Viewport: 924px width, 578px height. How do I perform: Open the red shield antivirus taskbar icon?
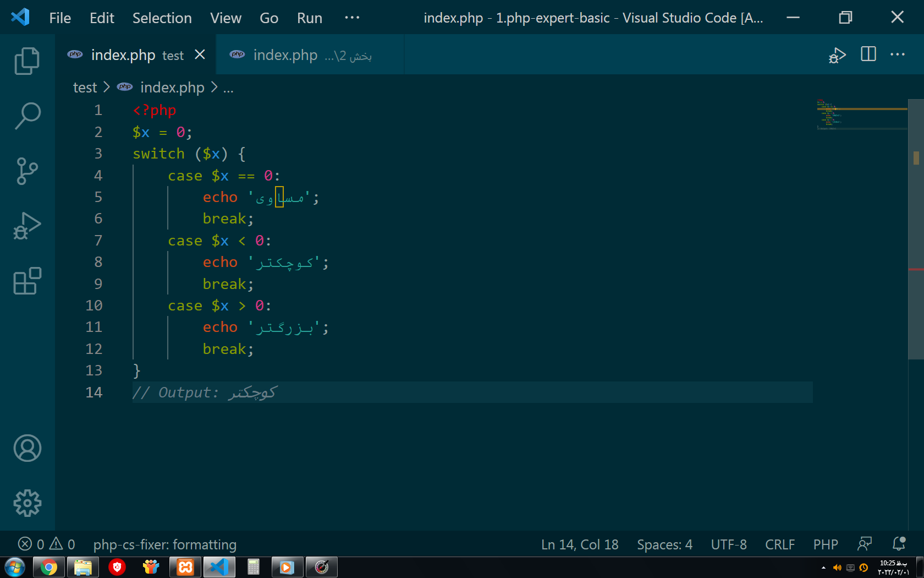(117, 567)
